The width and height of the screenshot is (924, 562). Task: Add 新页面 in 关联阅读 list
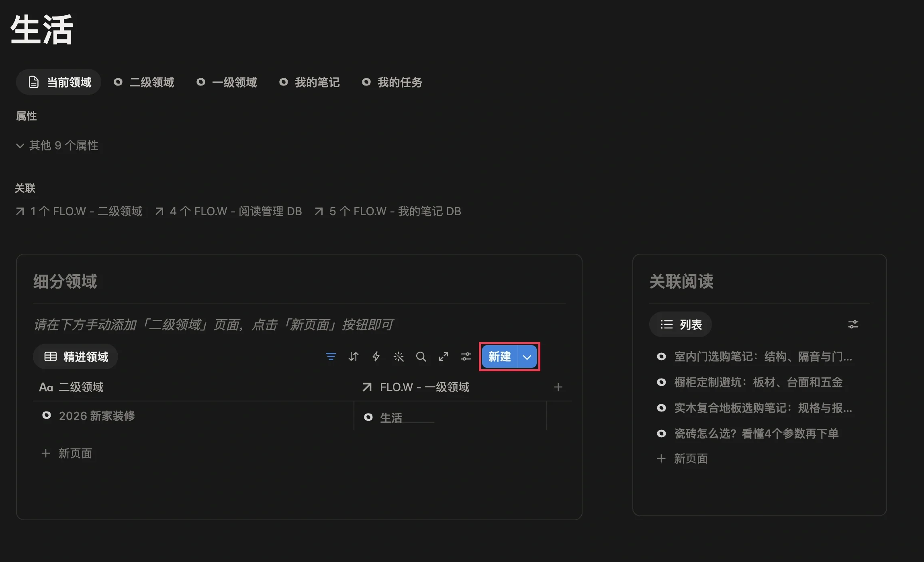(x=682, y=458)
